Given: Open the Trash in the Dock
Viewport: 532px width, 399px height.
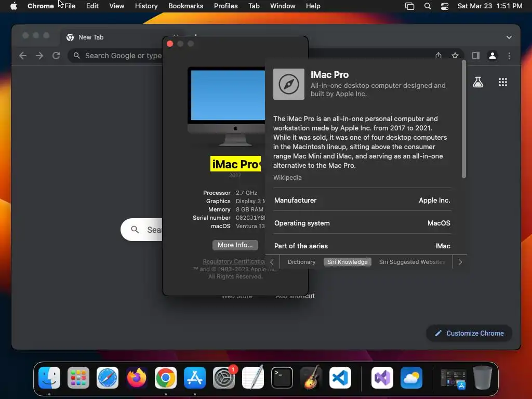Looking at the screenshot, I should [x=483, y=378].
